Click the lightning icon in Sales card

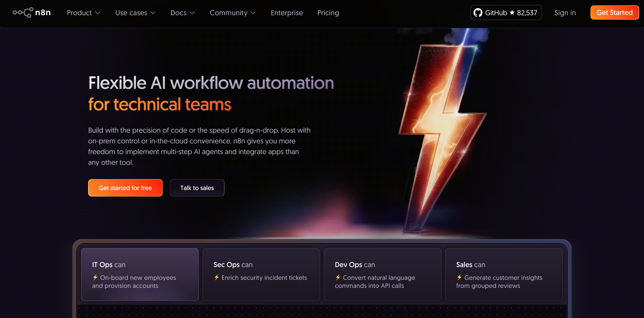coord(459,277)
